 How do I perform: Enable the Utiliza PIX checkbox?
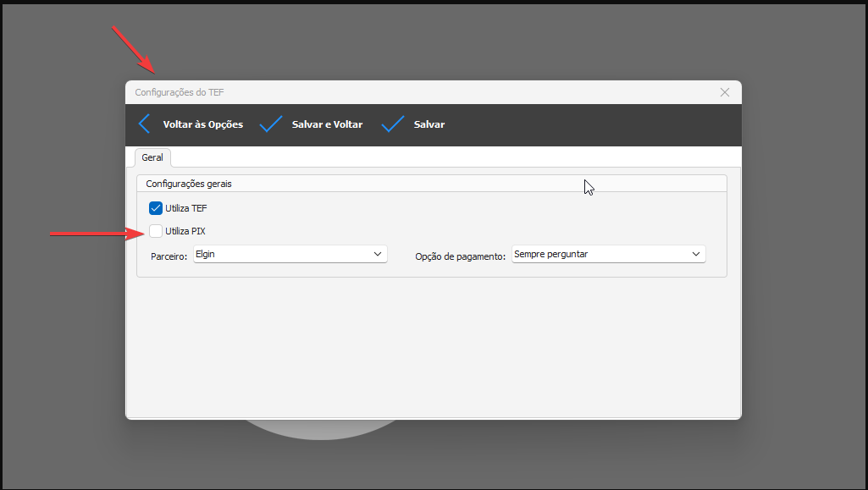[156, 230]
